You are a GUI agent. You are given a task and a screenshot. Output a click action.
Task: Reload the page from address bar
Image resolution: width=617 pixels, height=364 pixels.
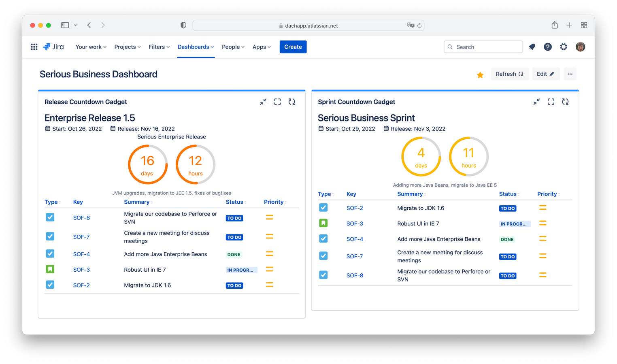[419, 25]
